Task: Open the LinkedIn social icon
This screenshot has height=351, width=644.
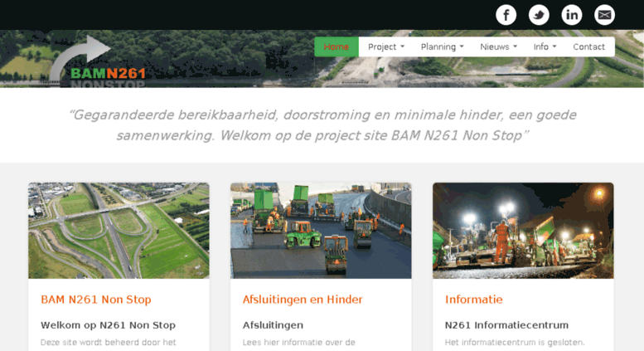Action: point(572,15)
